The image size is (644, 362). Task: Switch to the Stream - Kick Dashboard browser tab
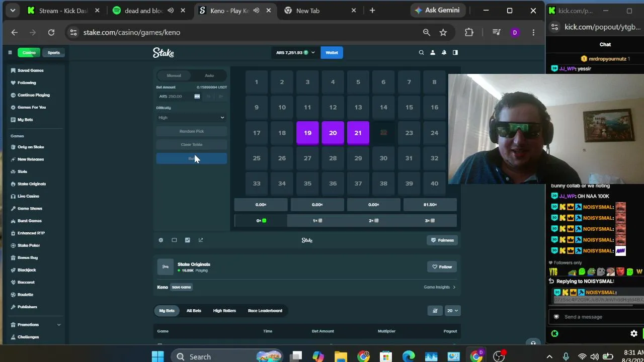(64, 10)
